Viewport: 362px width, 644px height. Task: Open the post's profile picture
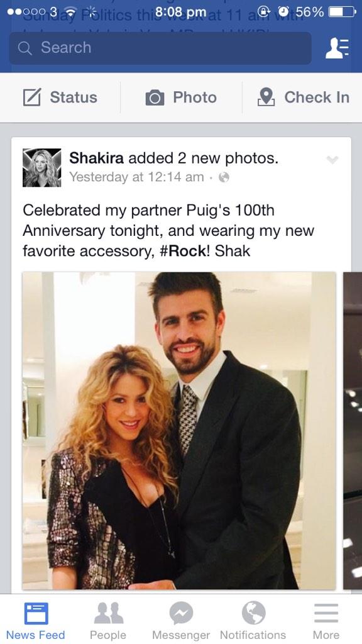point(42,167)
